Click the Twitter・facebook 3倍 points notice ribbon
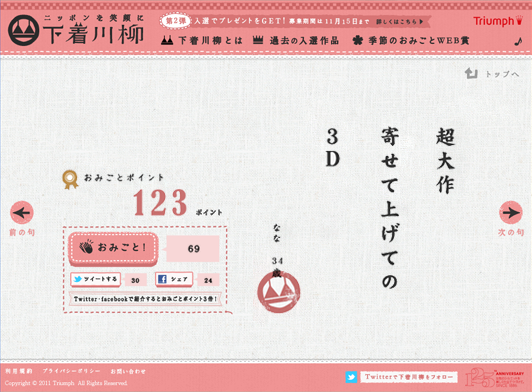 pos(145,299)
